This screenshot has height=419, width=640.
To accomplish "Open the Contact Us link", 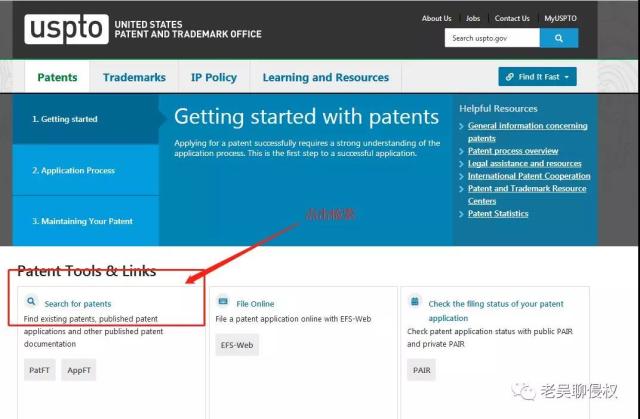I will [x=512, y=18].
